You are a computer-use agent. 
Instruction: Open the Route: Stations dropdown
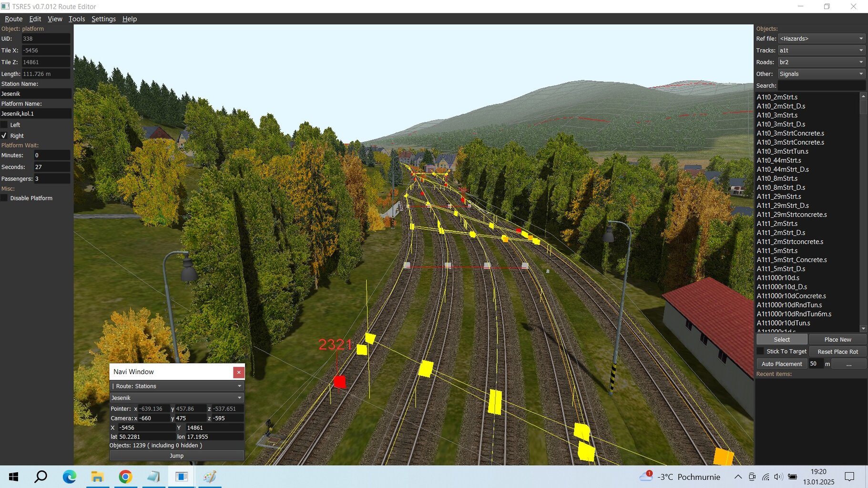176,386
